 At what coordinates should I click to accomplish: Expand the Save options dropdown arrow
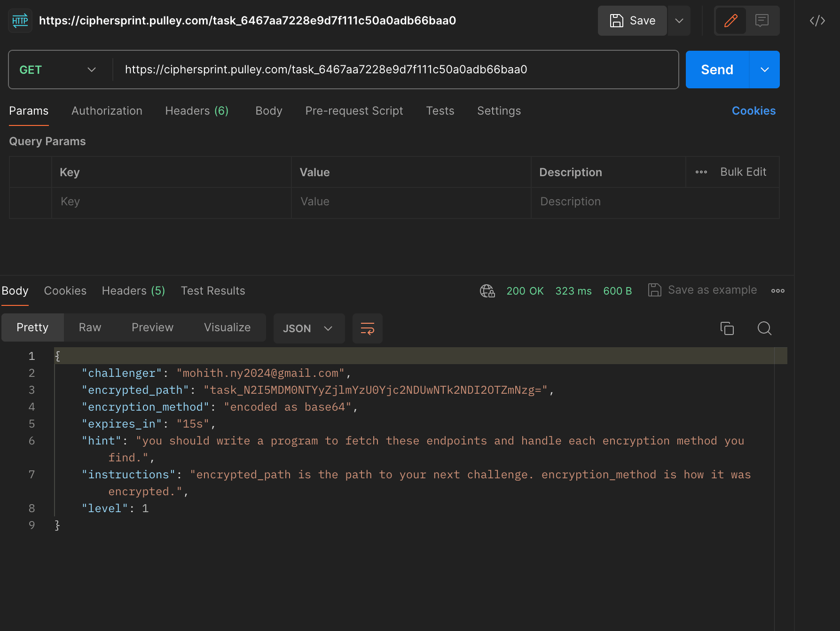tap(679, 21)
